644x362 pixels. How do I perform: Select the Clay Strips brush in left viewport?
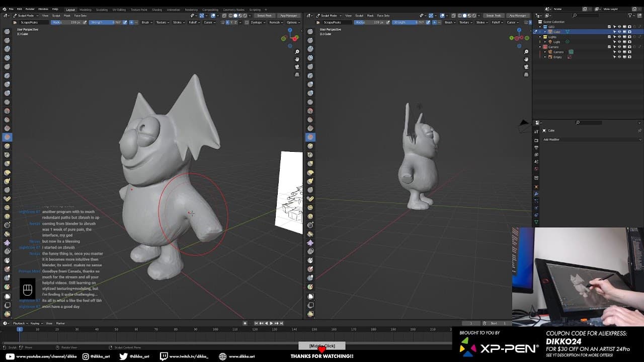point(7,58)
